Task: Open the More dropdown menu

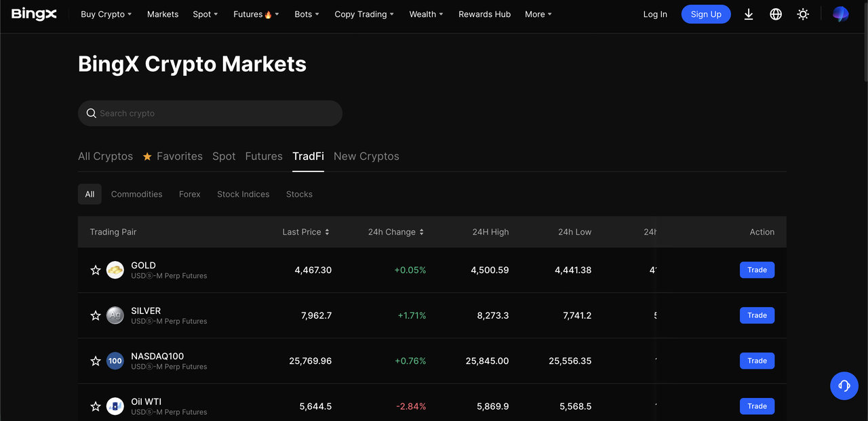Action: coord(538,14)
